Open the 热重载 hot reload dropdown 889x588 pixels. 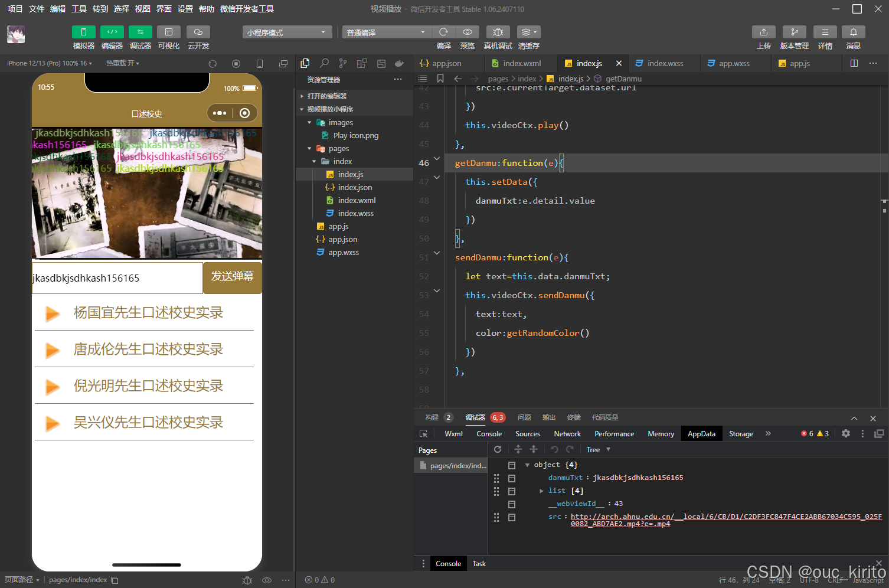point(122,63)
